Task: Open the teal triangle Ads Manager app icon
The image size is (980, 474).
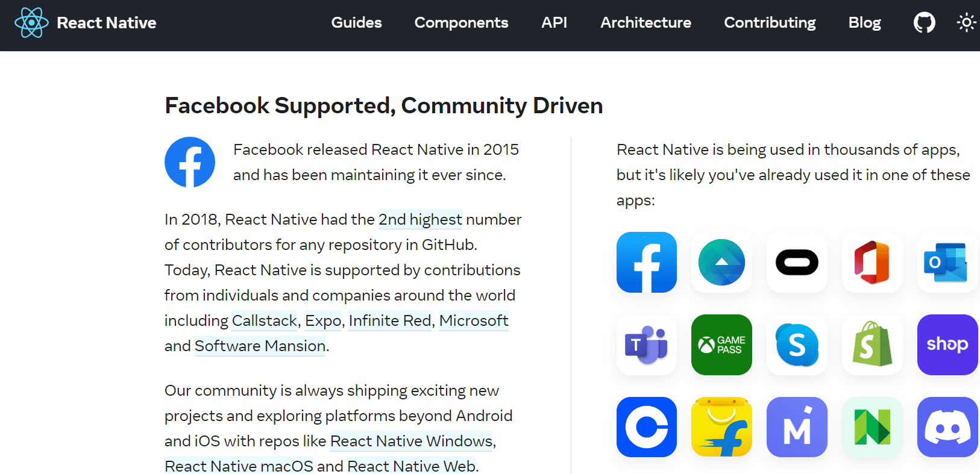Action: click(x=721, y=262)
